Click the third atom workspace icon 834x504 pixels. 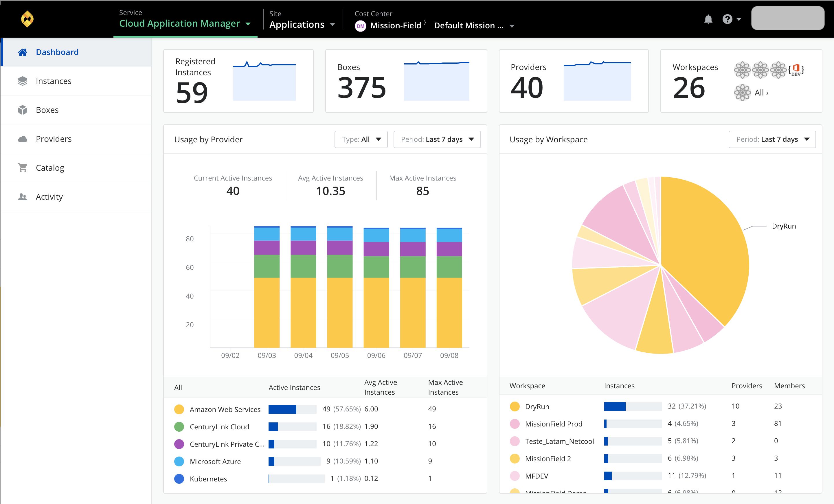778,70
